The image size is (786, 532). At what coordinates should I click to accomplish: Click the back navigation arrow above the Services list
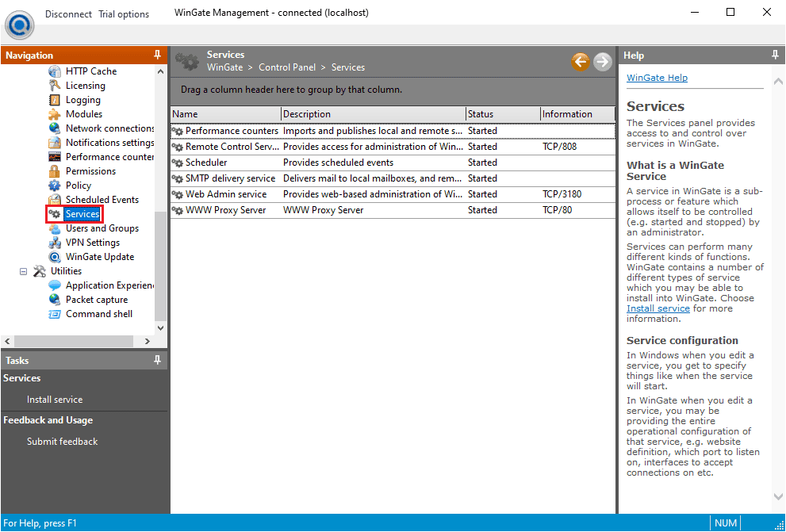pyautogui.click(x=580, y=61)
